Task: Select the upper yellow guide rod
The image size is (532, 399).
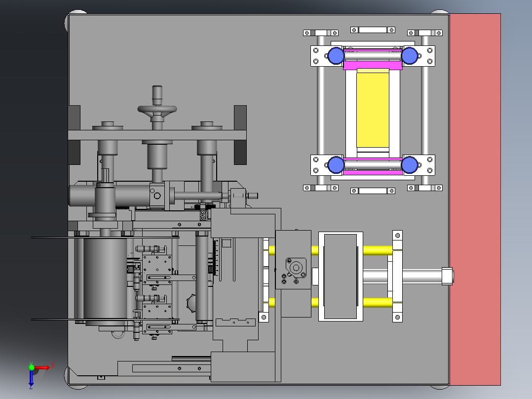Action: 377,250
